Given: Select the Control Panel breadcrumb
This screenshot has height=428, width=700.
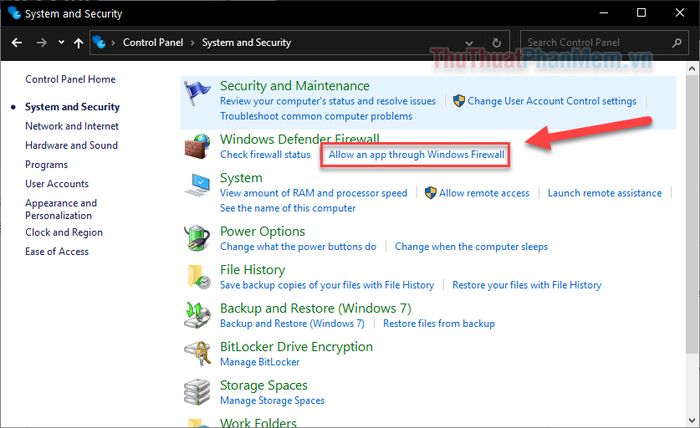Looking at the screenshot, I should pyautogui.click(x=153, y=42).
